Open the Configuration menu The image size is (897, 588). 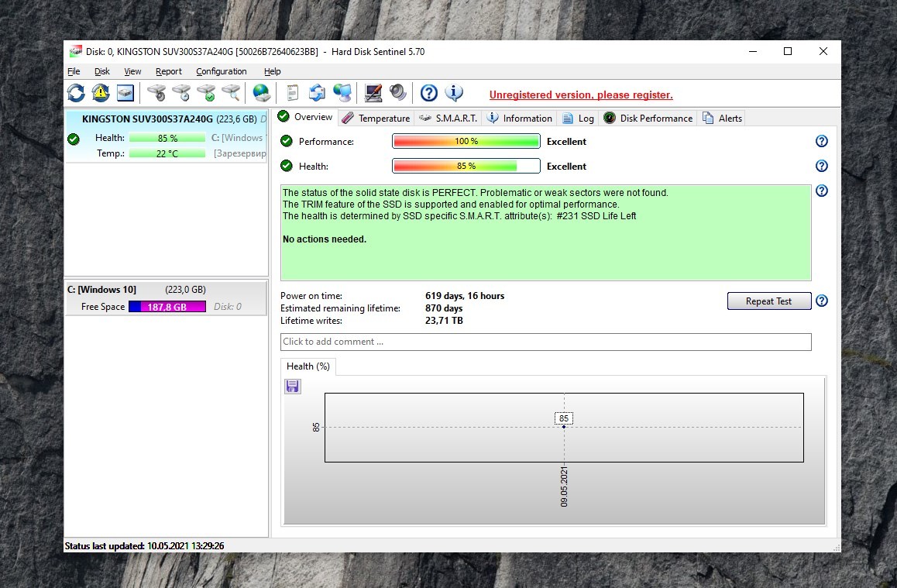pyautogui.click(x=222, y=71)
